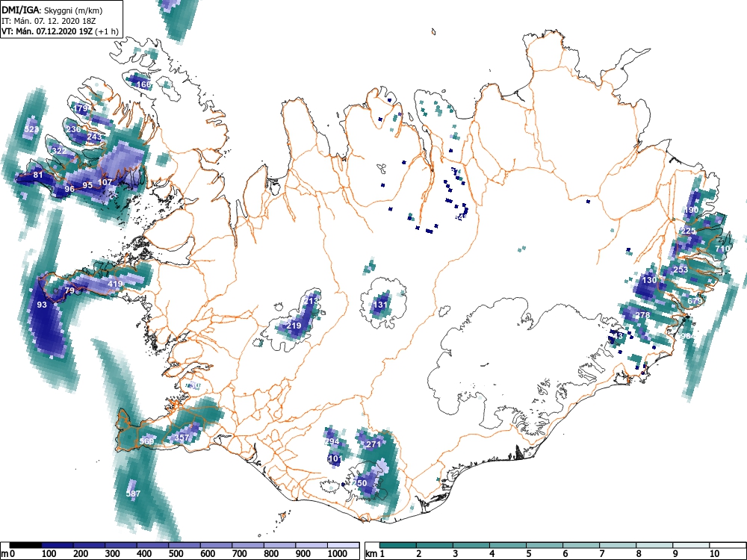Click the value 322 in the Westfjords
The height and width of the screenshot is (560, 747).
coord(60,151)
